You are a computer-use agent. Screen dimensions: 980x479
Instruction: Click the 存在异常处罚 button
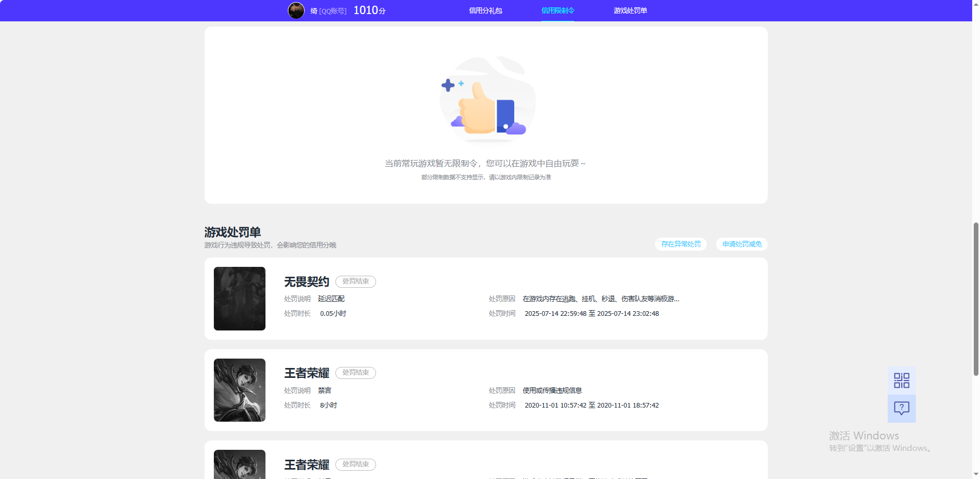(x=681, y=244)
